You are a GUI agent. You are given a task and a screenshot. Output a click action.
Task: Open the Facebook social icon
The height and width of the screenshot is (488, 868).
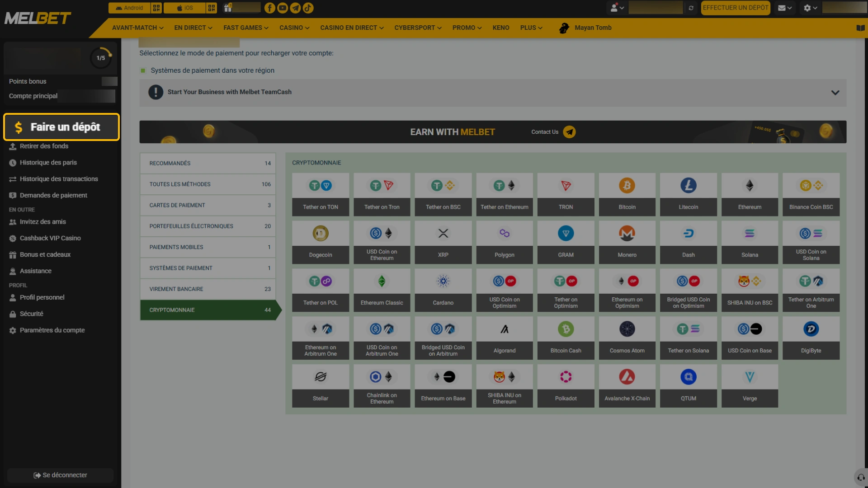269,8
